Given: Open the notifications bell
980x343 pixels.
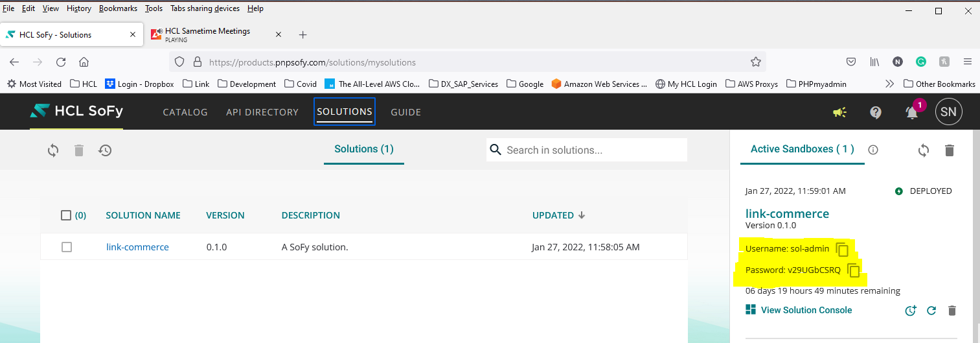Looking at the screenshot, I should (912, 112).
